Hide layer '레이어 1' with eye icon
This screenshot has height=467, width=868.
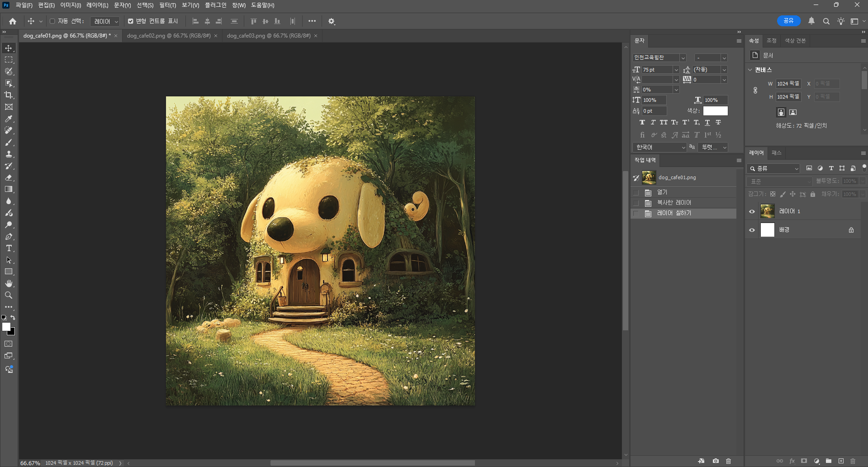pyautogui.click(x=752, y=211)
